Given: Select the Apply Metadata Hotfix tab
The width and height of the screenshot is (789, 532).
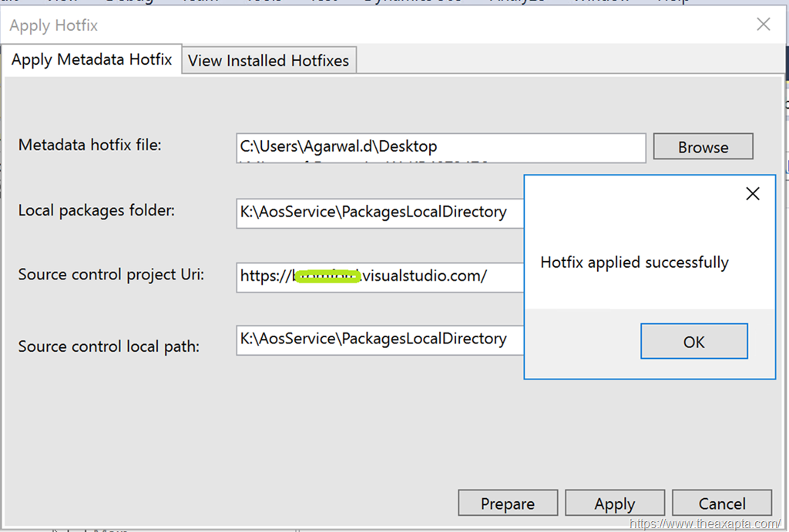Looking at the screenshot, I should coord(92,59).
